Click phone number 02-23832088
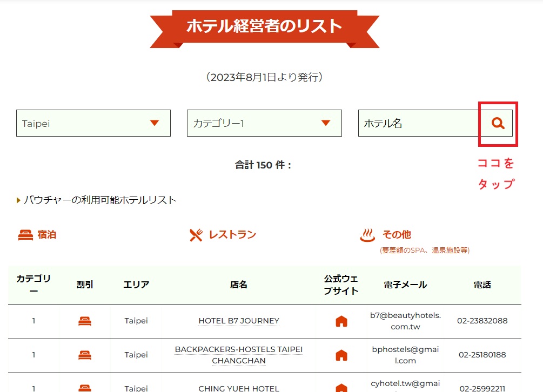Screen dimensions: 543x392 coord(482,321)
